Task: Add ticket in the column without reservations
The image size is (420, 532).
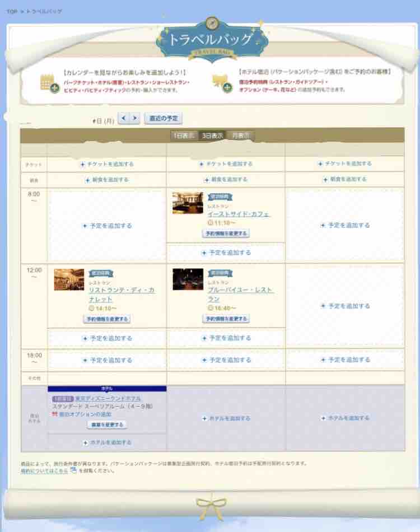Action: [x=345, y=164]
